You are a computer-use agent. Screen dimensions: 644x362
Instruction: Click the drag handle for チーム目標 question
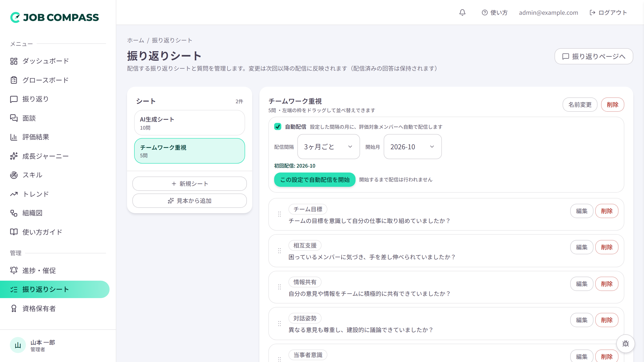280,214
